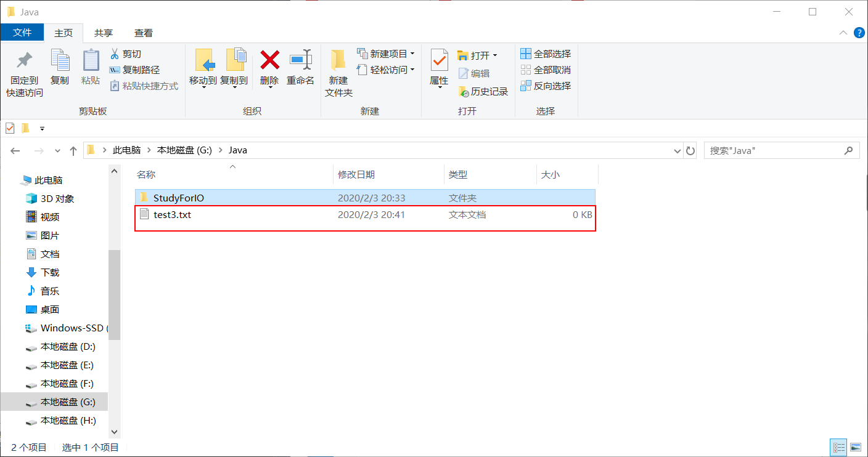The width and height of the screenshot is (868, 457).
Task: Click the red Delete icon
Action: click(x=269, y=60)
